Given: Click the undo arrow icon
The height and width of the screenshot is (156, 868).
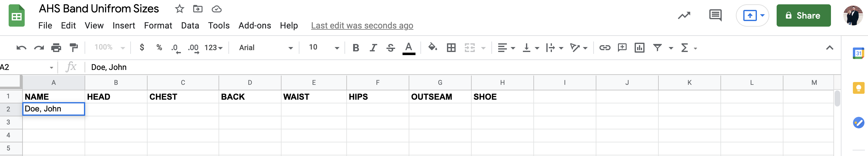Looking at the screenshot, I should (x=21, y=48).
